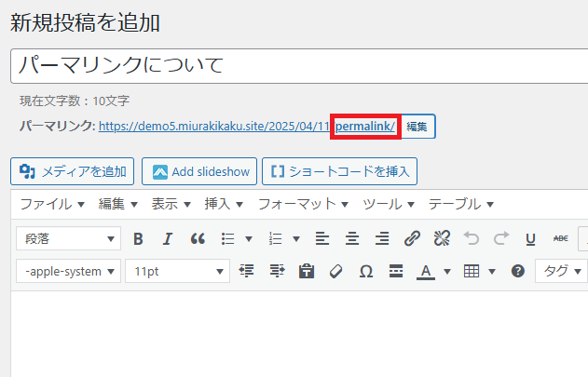588x377 pixels.
Task: Click the post title input field
Action: (298, 66)
